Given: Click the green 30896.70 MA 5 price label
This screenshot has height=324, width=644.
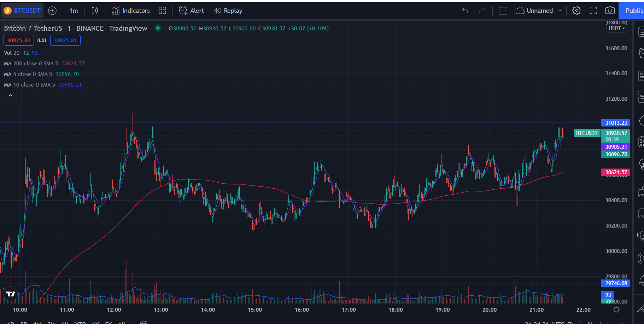Looking at the screenshot, I should pyautogui.click(x=615, y=154).
